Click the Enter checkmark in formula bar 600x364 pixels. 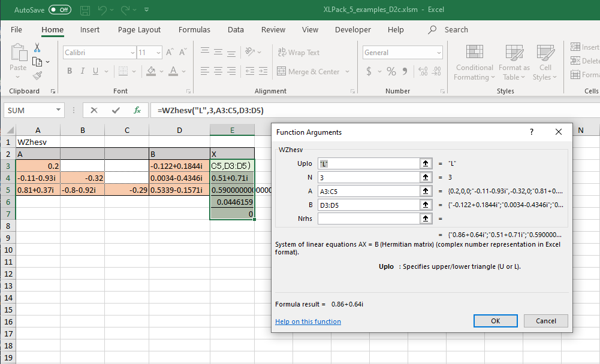116,111
